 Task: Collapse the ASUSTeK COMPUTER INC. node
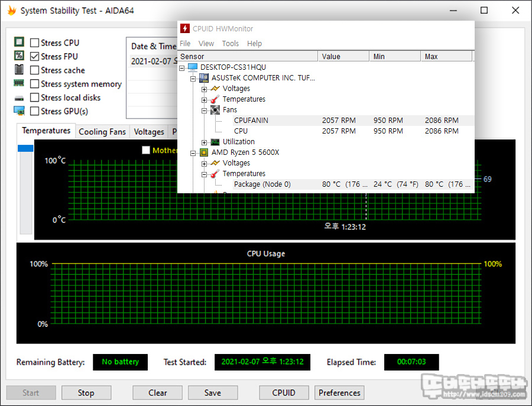[193, 79]
